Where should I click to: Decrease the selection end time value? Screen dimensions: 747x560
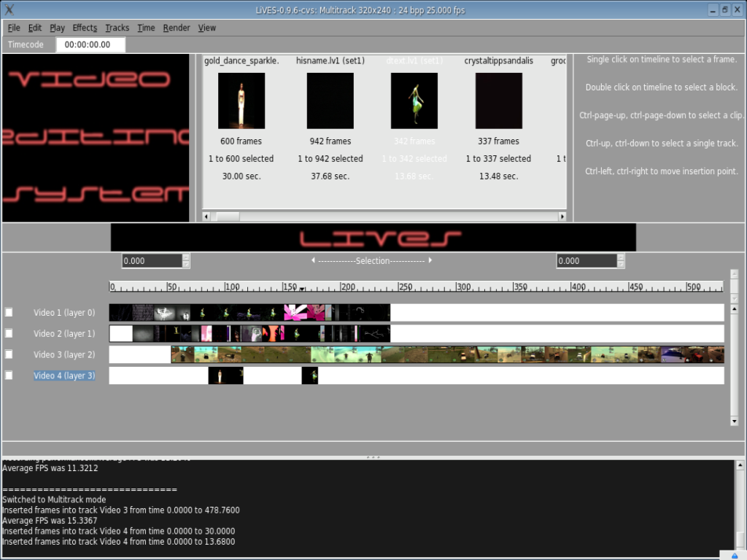[621, 264]
